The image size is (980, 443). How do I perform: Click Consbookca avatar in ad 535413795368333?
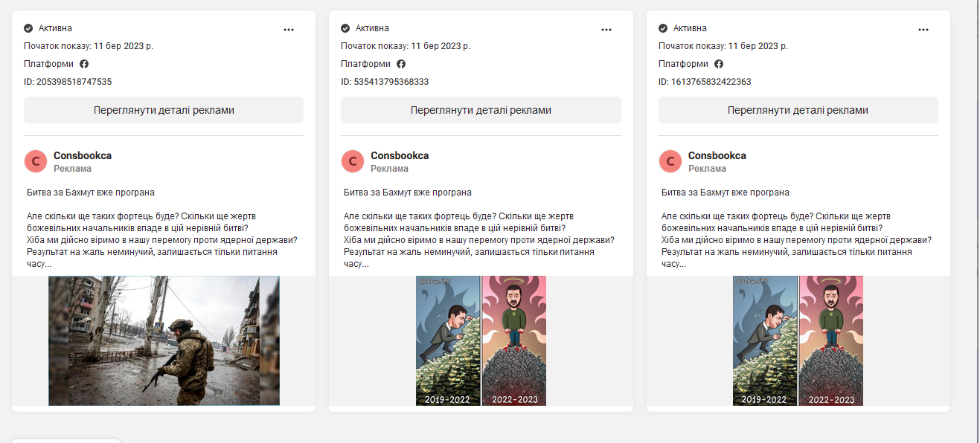pos(353,161)
